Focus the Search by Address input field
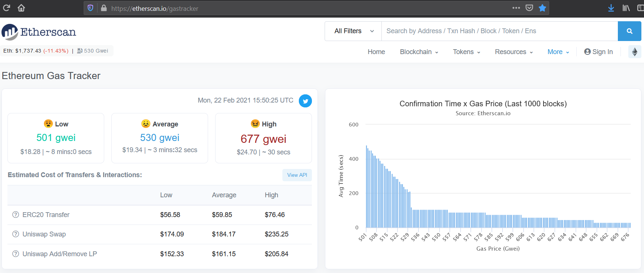Screen dimensions: 644x273 coord(500,31)
